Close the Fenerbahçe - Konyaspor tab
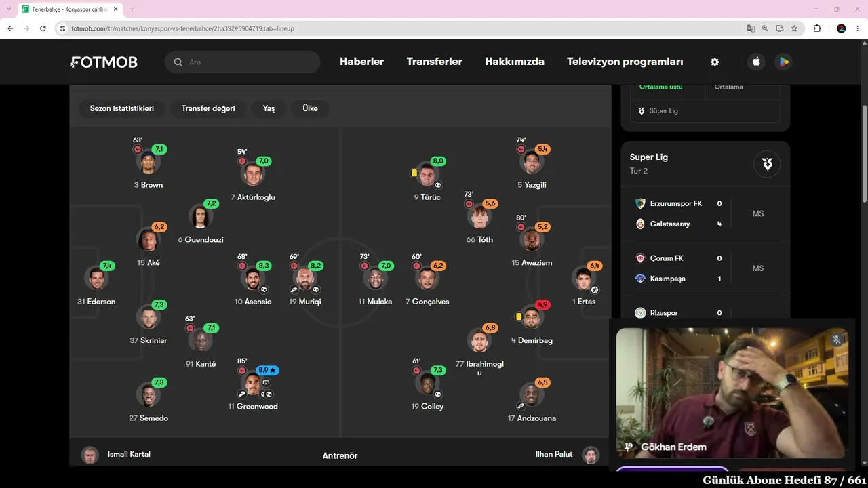Screen dimensions: 868x488 click(x=116, y=9)
